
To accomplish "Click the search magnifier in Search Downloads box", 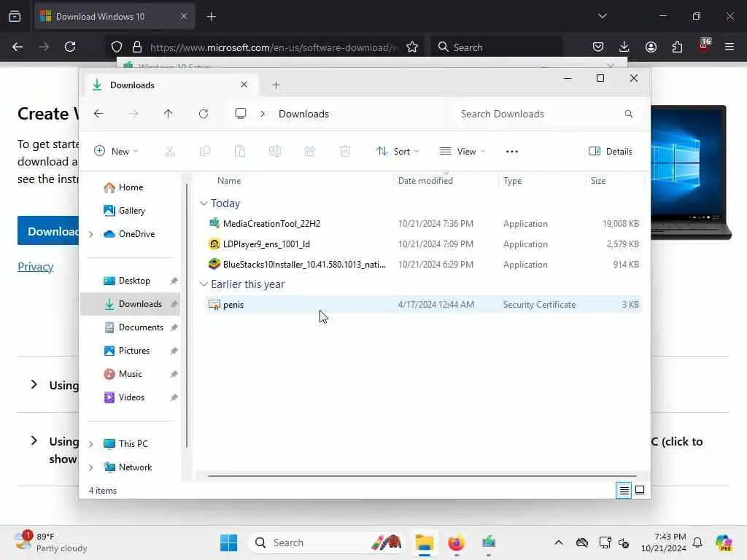I will [x=628, y=114].
